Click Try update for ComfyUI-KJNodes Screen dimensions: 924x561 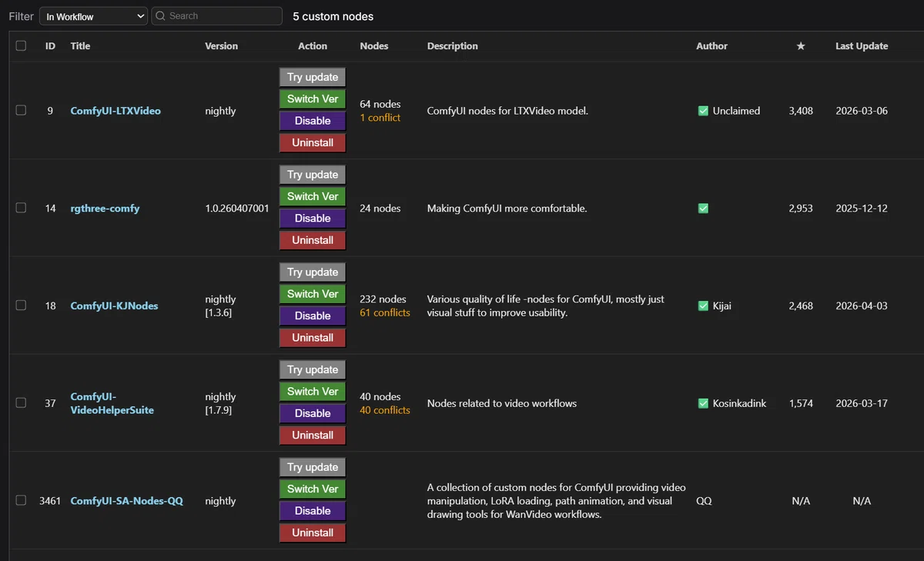[313, 272]
